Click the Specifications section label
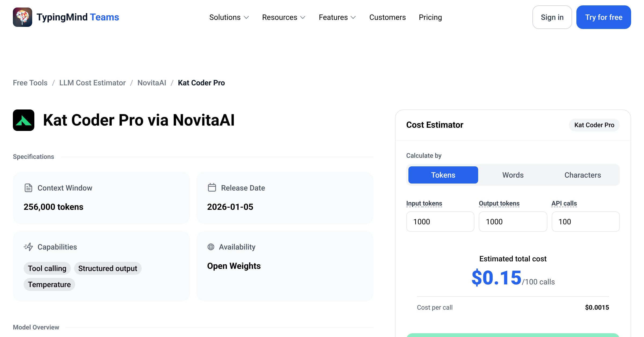Viewport: 644px width, 337px height. pos(34,157)
